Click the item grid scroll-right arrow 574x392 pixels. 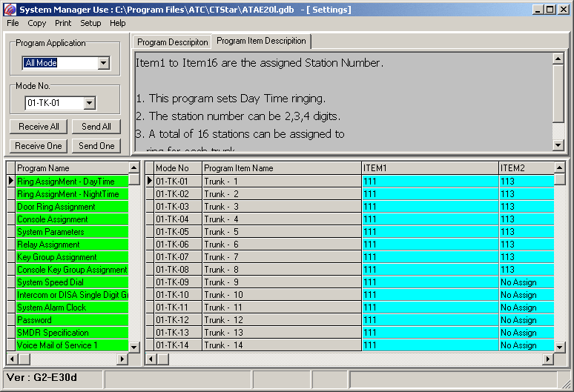pos(547,359)
